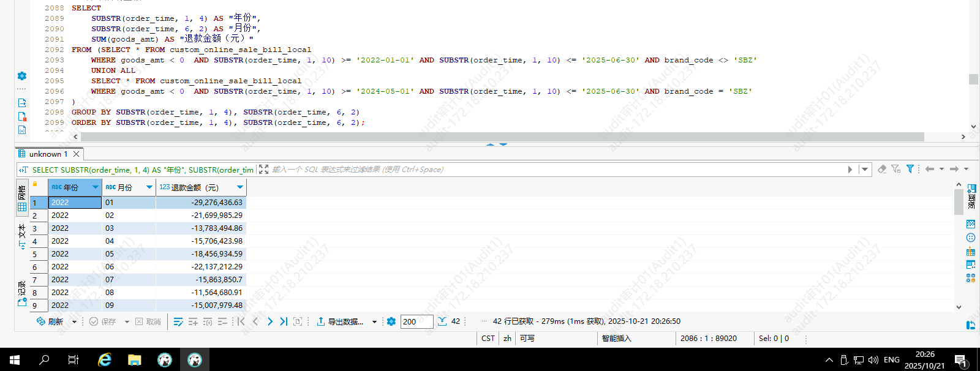Image resolution: width=980 pixels, height=371 pixels.
Task: Click the add row icon in results toolbar
Action: (x=193, y=321)
